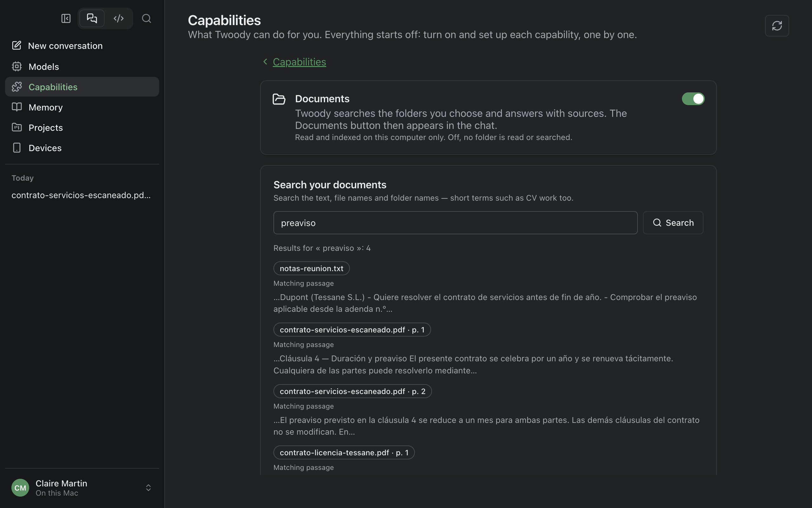Switch to the code mode icon
The width and height of the screenshot is (812, 508).
(x=118, y=18)
